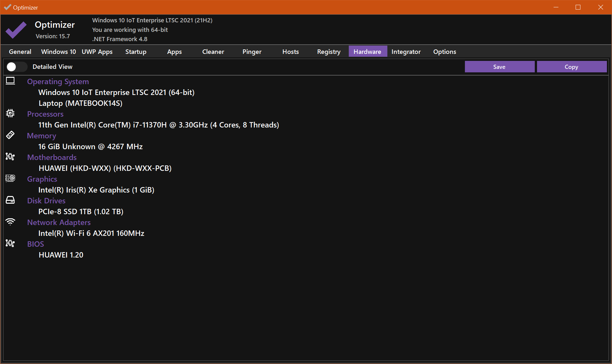Go to the UWP Apps tab
612x364 pixels.
click(97, 52)
